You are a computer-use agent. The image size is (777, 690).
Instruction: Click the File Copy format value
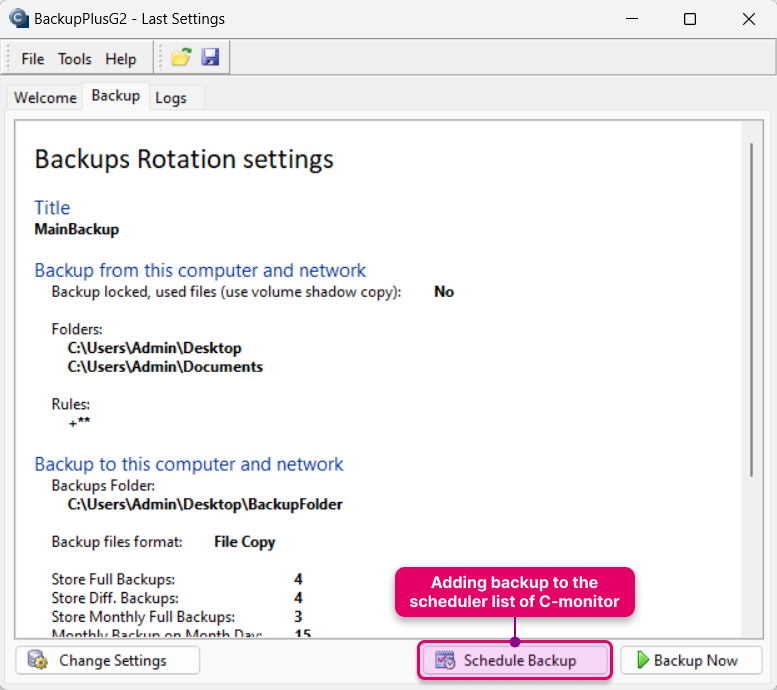pyautogui.click(x=245, y=542)
